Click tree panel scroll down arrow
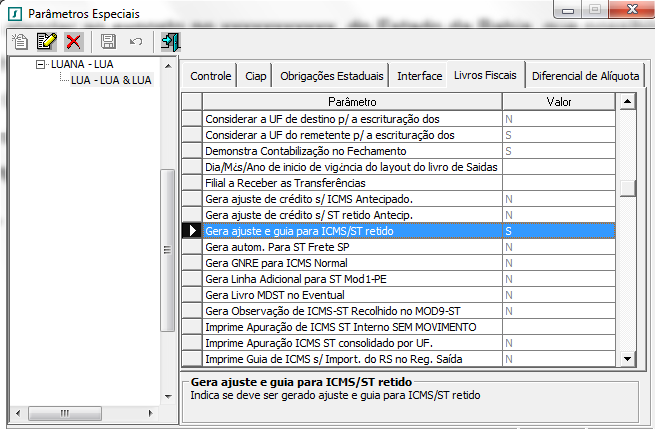Image resolution: width=655 pixels, height=431 pixels. pos(168,396)
